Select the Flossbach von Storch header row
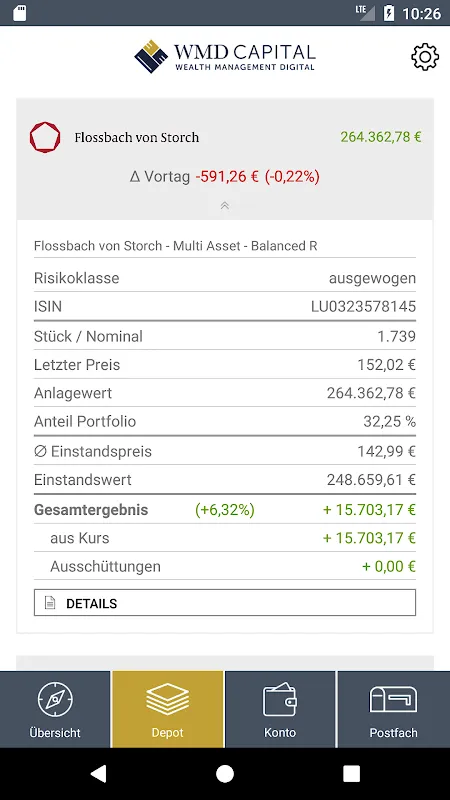450x800 pixels. click(224, 137)
